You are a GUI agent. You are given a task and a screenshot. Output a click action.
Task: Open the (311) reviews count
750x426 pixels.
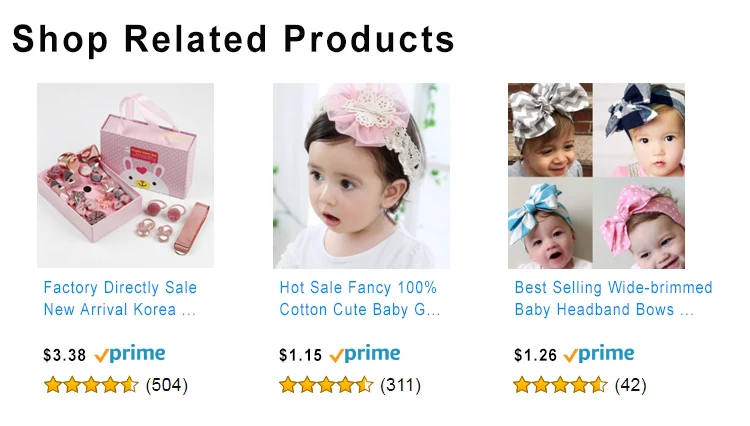[401, 385]
